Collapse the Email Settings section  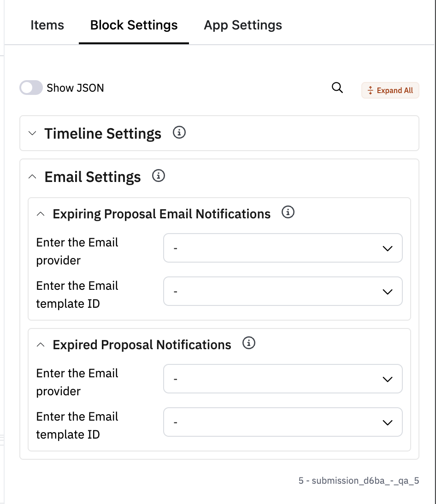(x=32, y=177)
